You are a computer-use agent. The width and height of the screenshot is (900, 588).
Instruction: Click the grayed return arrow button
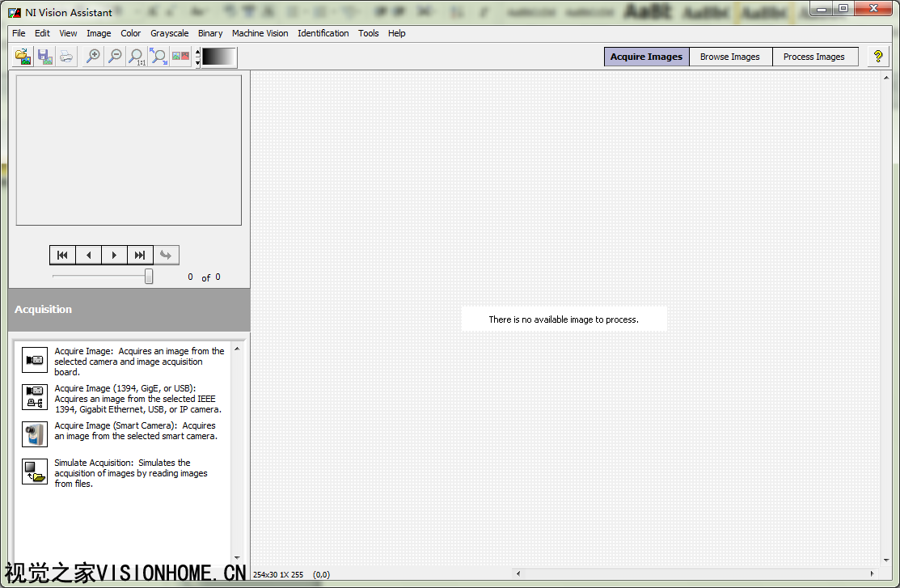tap(166, 255)
